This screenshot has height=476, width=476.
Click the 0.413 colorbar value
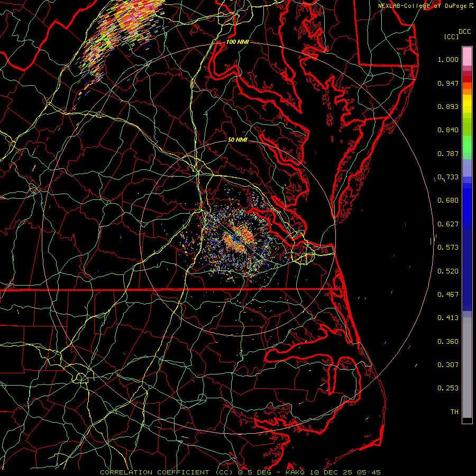(448, 318)
